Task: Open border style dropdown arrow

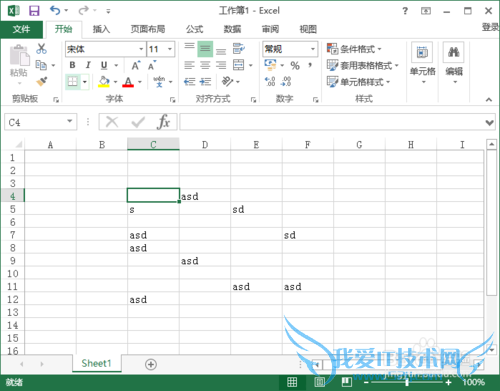Action: pos(85,82)
